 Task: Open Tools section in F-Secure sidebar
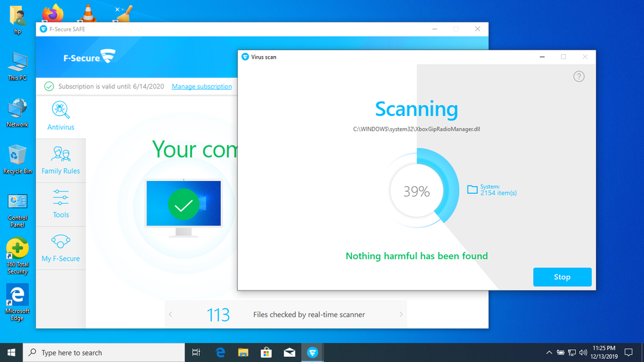point(61,204)
